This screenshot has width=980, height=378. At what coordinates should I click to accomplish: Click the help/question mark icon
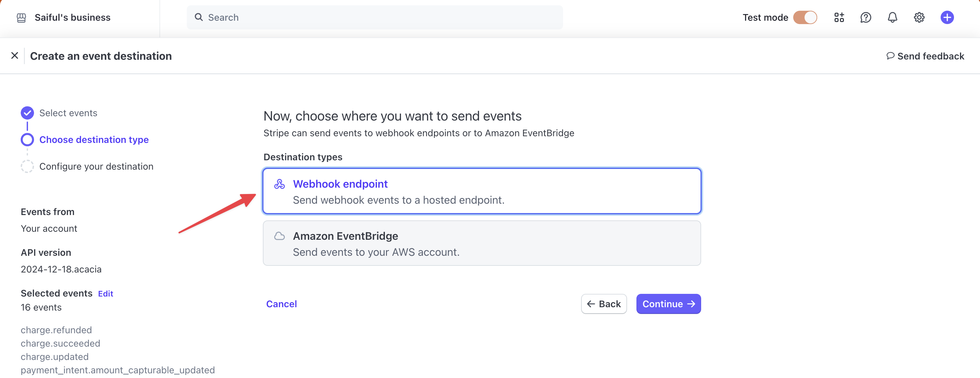point(866,17)
